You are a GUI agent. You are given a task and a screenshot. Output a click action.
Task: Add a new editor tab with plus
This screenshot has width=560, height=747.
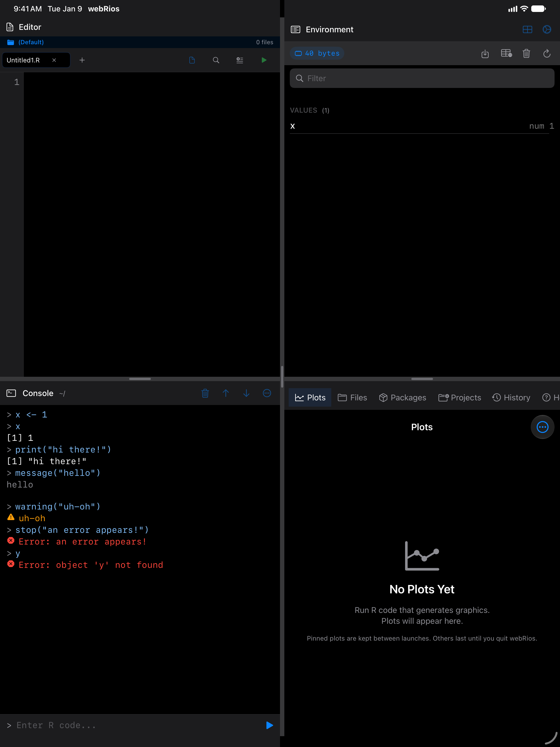click(82, 60)
